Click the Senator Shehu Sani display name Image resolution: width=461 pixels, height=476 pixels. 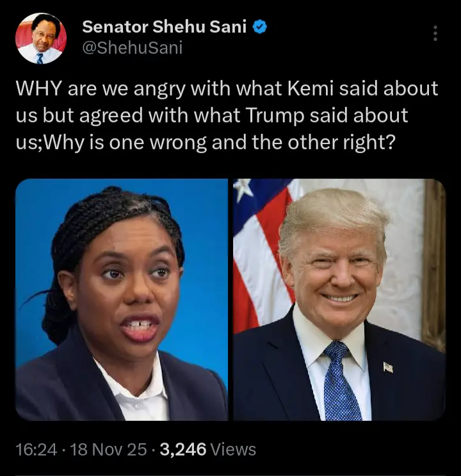tap(164, 27)
